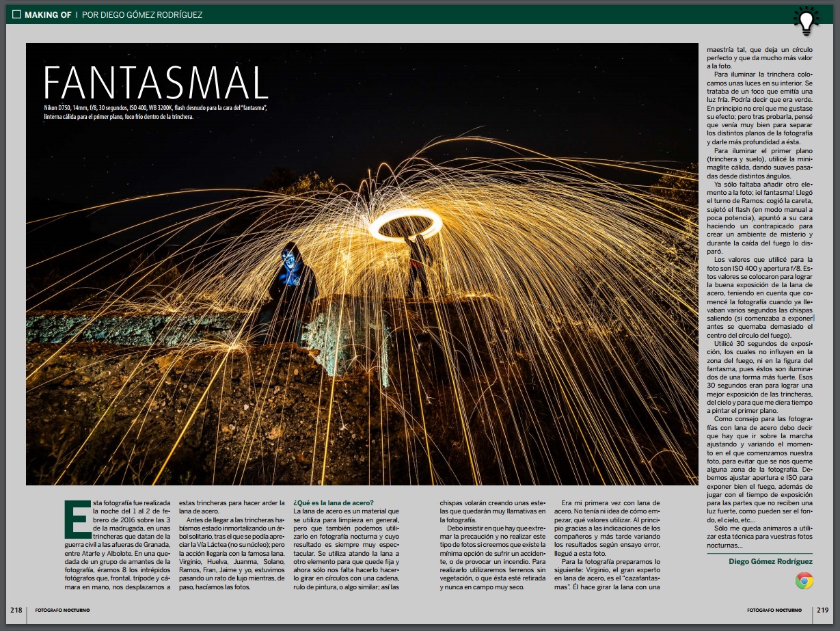This screenshot has width=840, height=631.
Task: Click the ¿Qué es la lana de acero? heading
Action: click(x=334, y=502)
